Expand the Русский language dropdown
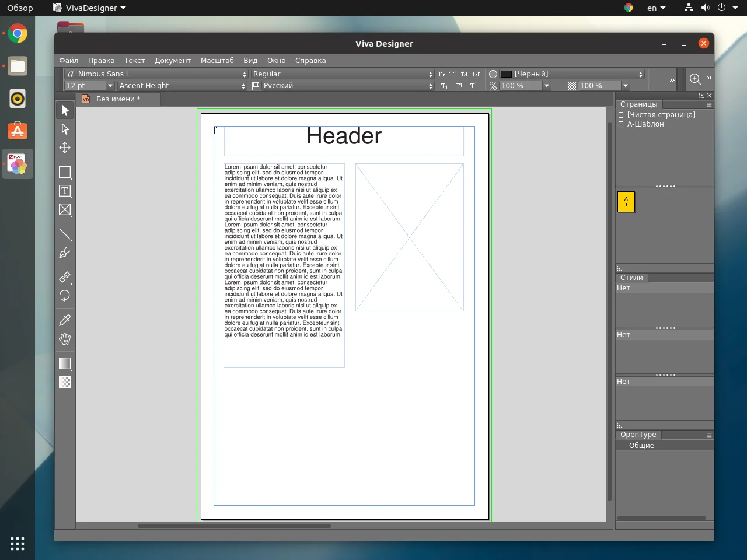 tap(343, 86)
